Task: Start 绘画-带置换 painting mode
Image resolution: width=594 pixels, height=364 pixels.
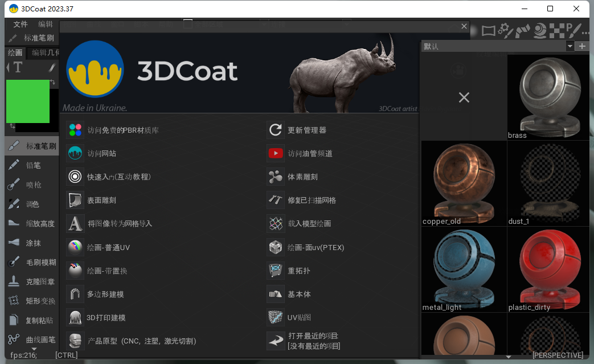Action: [x=97, y=271]
